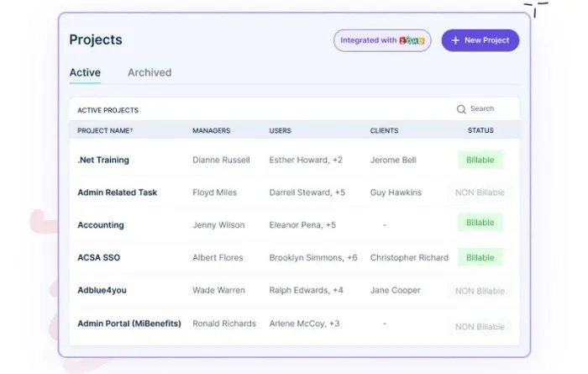Open Admin Portal (MiBenefits) project
Image resolution: width=588 pixels, height=374 pixels.
[129, 324]
